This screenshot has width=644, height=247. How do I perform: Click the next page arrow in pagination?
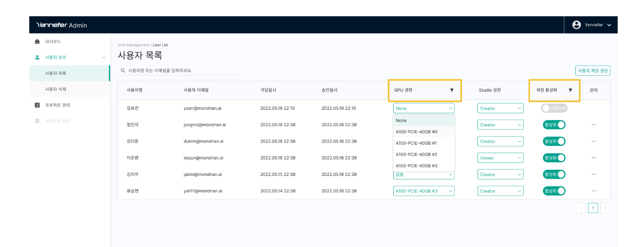click(x=605, y=208)
